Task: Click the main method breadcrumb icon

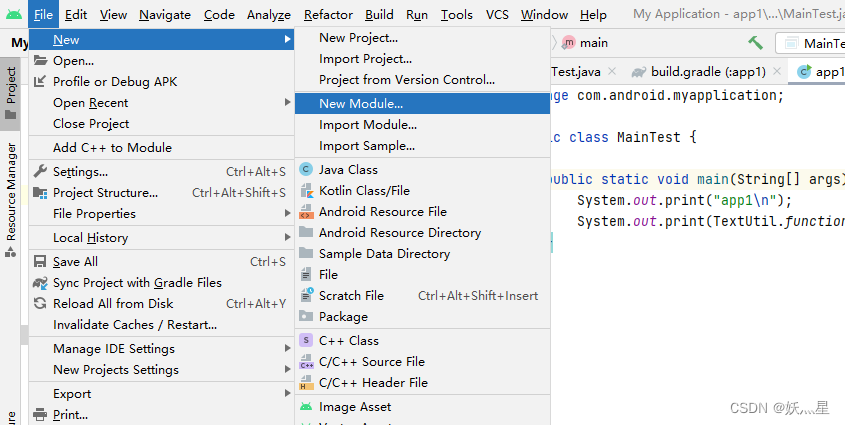Action: click(568, 43)
